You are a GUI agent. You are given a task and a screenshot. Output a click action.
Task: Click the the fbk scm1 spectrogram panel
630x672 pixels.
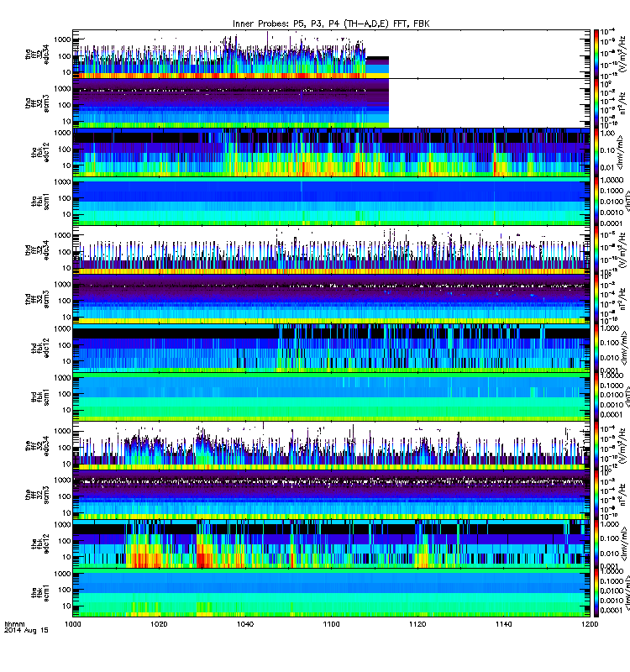tap(331, 593)
